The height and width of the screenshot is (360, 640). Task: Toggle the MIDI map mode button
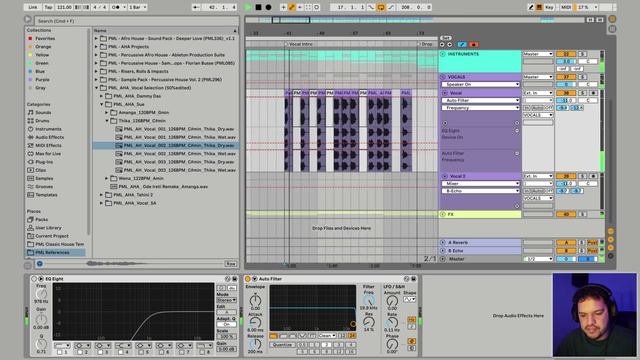click(566, 7)
